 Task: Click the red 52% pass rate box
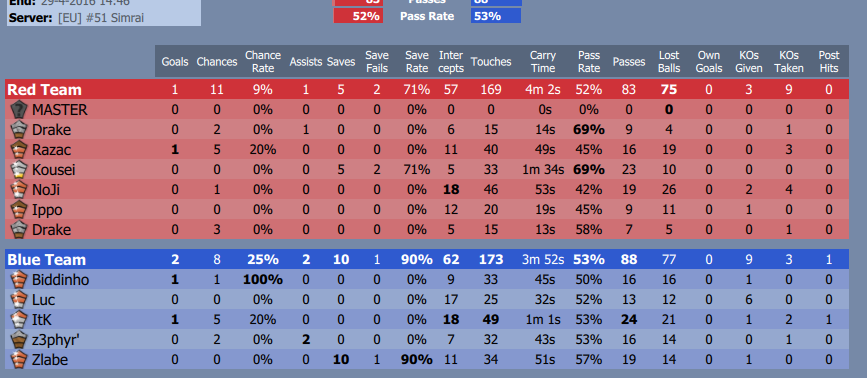point(358,16)
